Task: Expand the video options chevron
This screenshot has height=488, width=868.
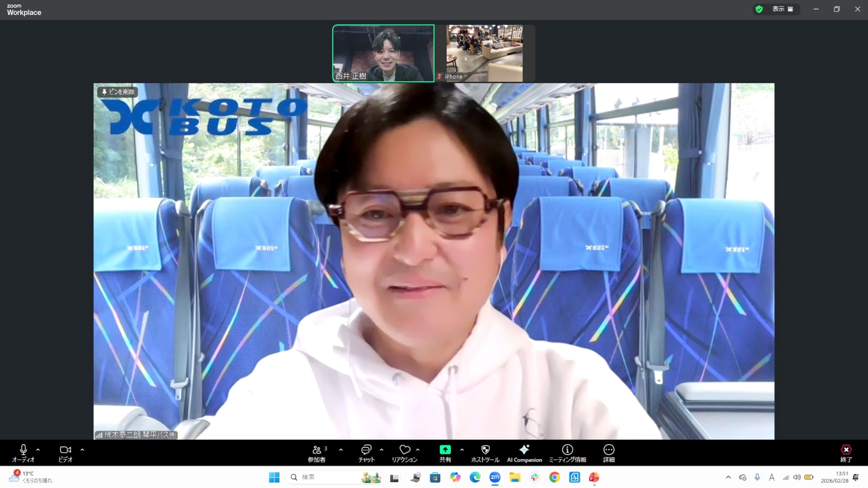Action: (x=82, y=449)
